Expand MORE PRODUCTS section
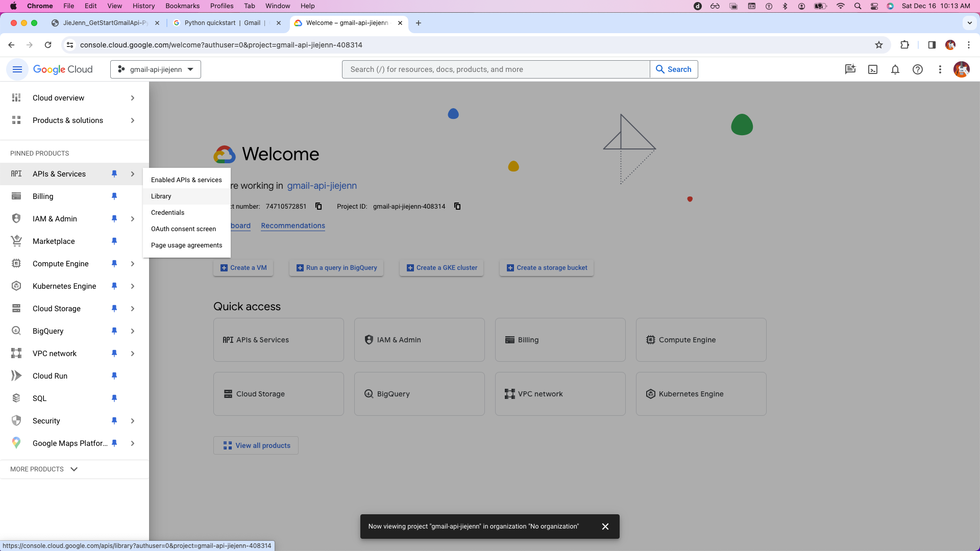Image resolution: width=980 pixels, height=551 pixels. tap(44, 469)
